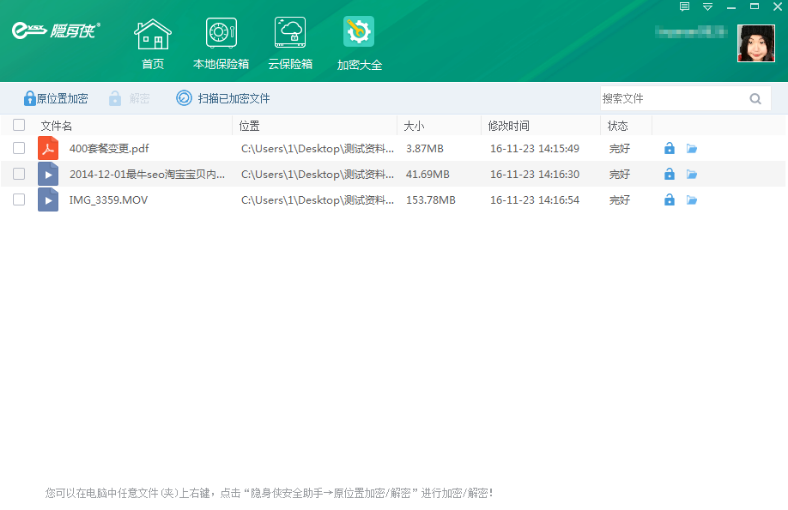Open the 首页 home page icon
This screenshot has height=510, width=788.
coord(152,44)
